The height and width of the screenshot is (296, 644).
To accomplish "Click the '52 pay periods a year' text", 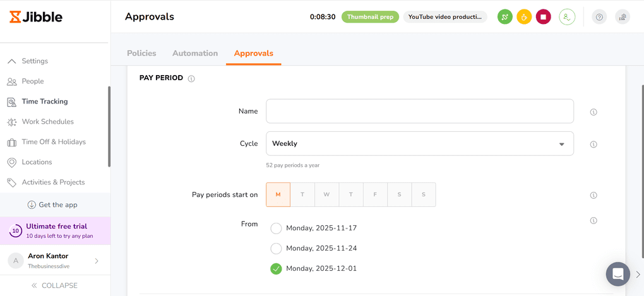I will [x=292, y=165].
